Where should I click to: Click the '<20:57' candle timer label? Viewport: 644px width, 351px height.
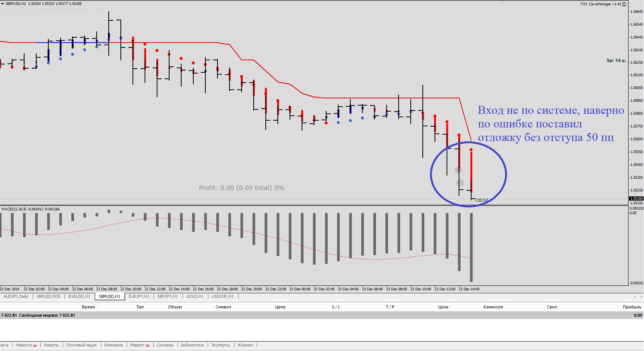point(481,200)
